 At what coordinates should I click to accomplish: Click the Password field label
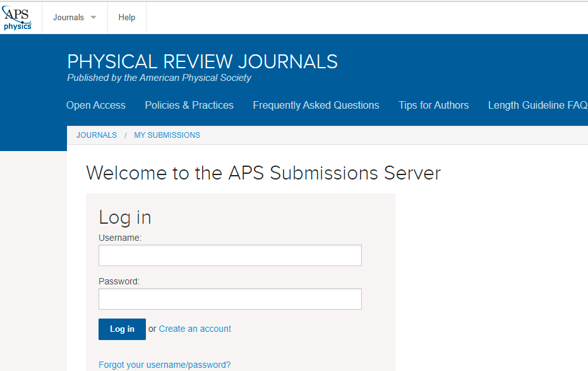coord(119,281)
